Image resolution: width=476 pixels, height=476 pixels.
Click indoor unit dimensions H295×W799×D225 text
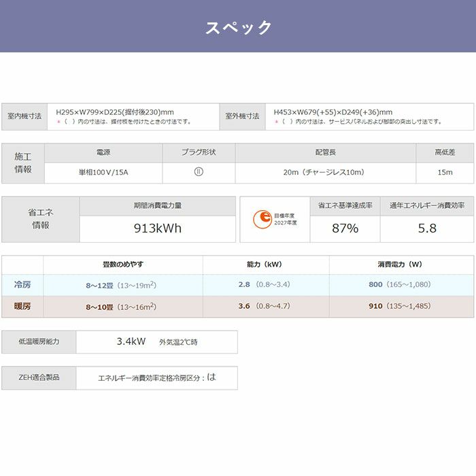[115, 112]
